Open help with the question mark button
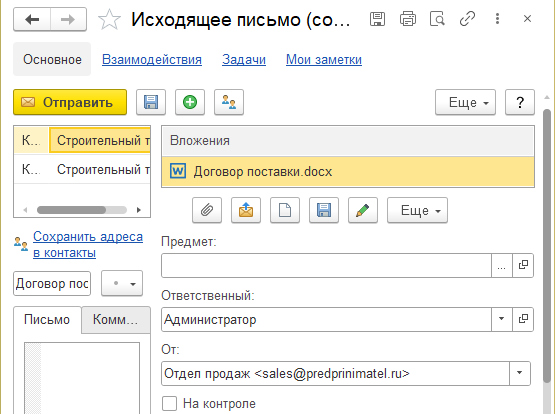This screenshot has width=555, height=414. tap(520, 102)
